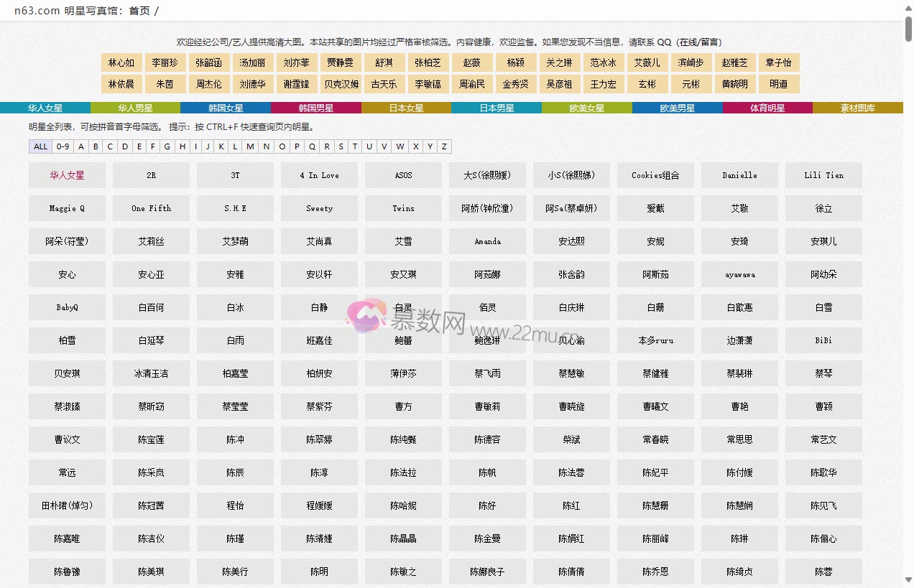Filter the star list by letter M

click(x=250, y=146)
